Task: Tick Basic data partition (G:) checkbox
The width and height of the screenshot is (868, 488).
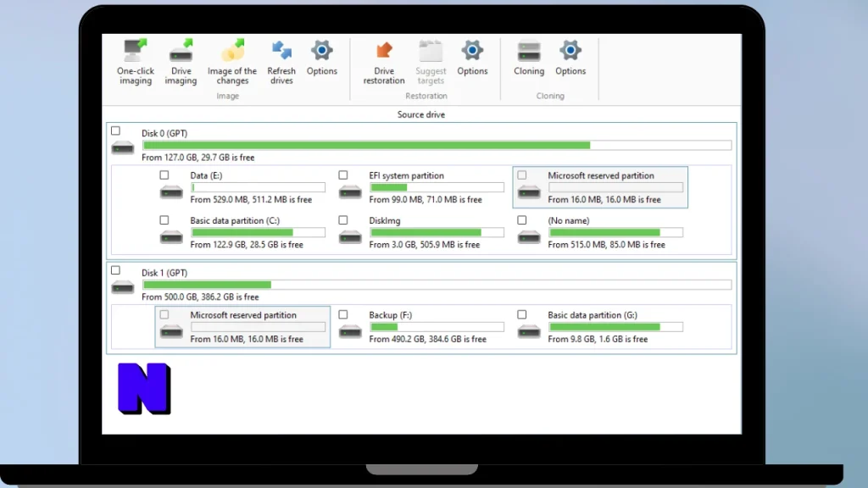Action: (522, 314)
